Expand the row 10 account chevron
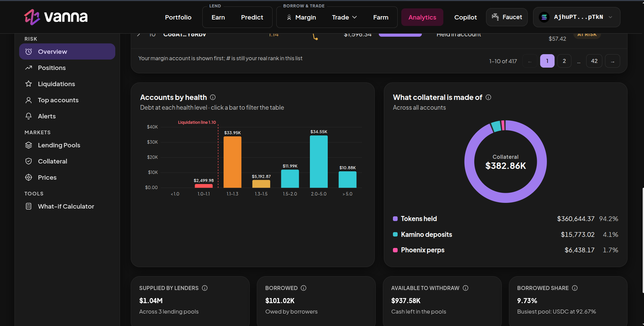This screenshot has width=644, height=326. tap(138, 34)
